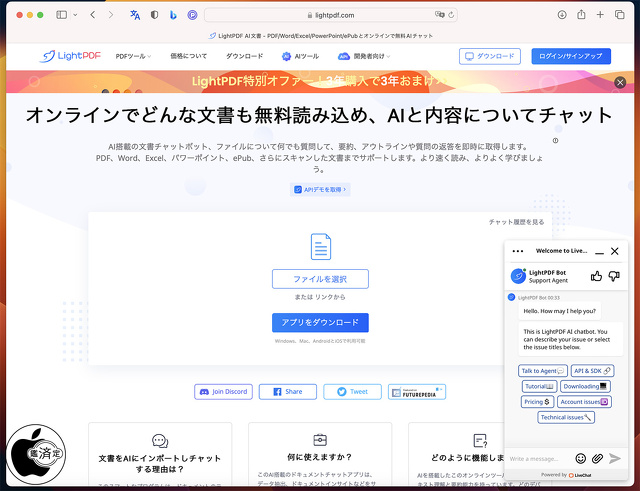Image resolution: width=640 pixels, height=491 pixels.
Task: Open the privacy shield icon
Action: coord(154,15)
